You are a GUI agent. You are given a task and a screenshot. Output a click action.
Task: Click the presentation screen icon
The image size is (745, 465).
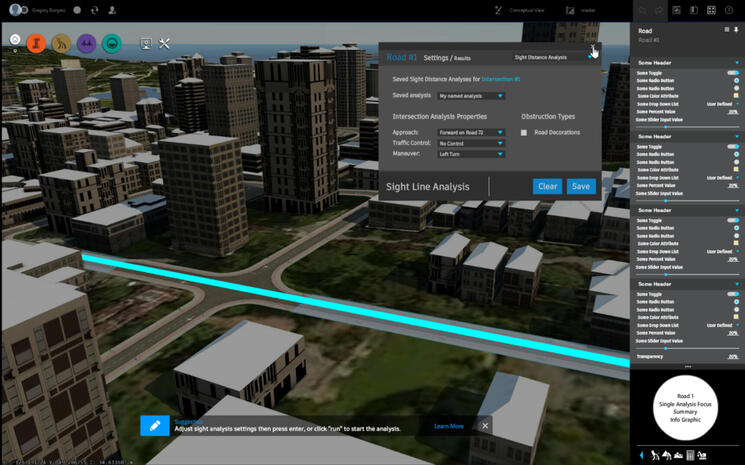pyautogui.click(x=146, y=43)
